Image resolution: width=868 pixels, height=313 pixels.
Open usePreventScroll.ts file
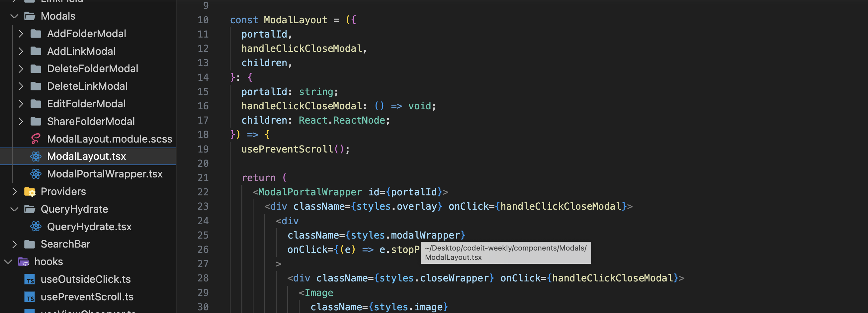(x=87, y=297)
